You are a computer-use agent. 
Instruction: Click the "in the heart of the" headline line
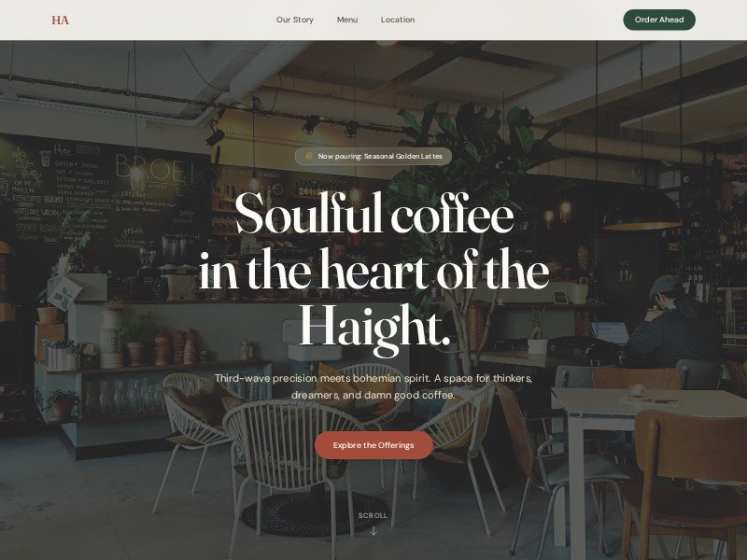[x=374, y=270]
